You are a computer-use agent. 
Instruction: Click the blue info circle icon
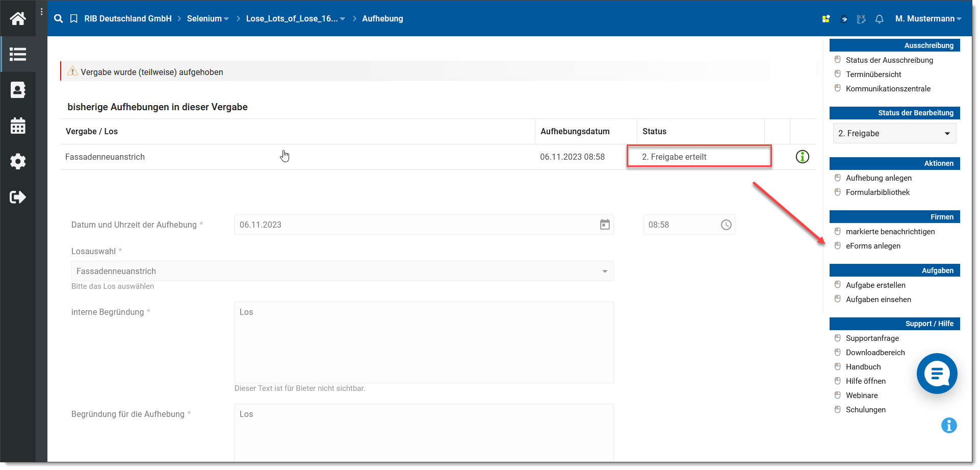(949, 425)
